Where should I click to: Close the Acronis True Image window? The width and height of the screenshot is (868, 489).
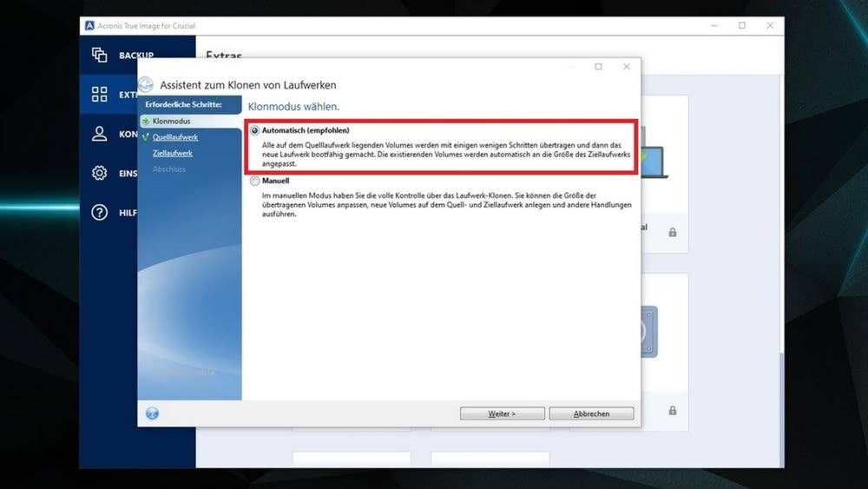point(770,25)
